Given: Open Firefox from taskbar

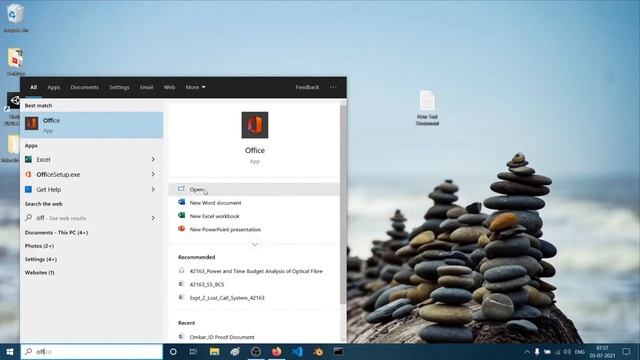Looking at the screenshot, I should click(276, 351).
